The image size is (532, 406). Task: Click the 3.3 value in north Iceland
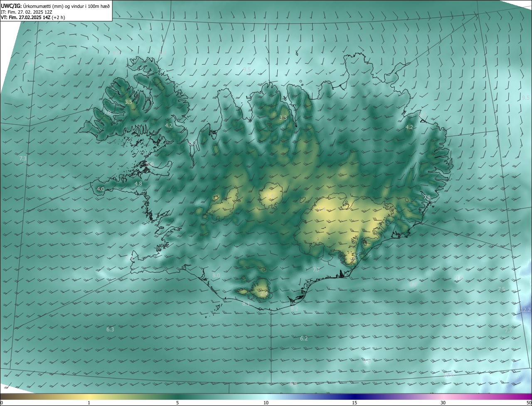tap(283, 118)
